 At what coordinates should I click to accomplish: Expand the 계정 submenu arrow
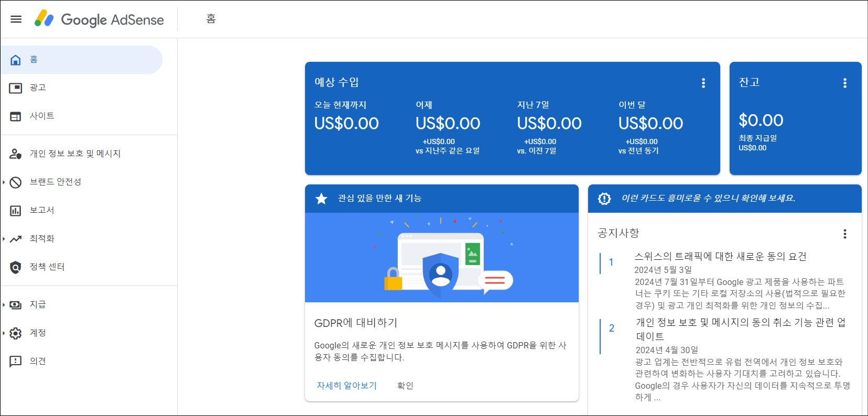click(4, 333)
